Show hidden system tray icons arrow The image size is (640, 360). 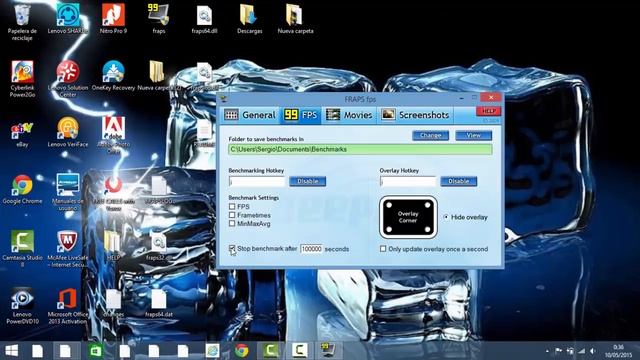pos(547,351)
